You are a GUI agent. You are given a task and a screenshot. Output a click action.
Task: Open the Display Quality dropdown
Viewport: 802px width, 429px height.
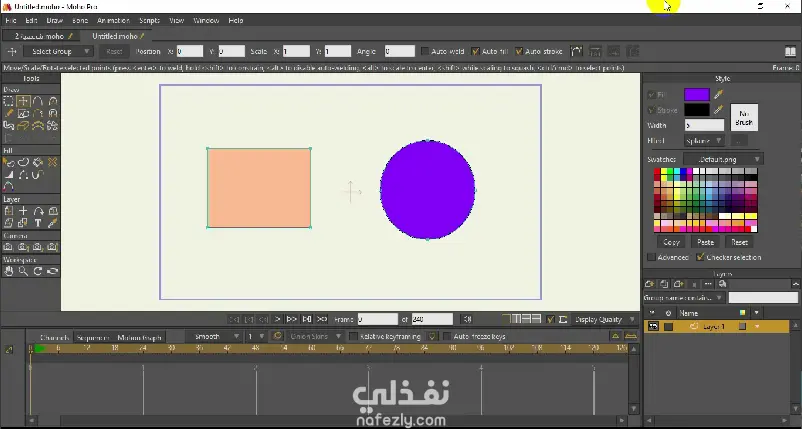[x=604, y=319]
